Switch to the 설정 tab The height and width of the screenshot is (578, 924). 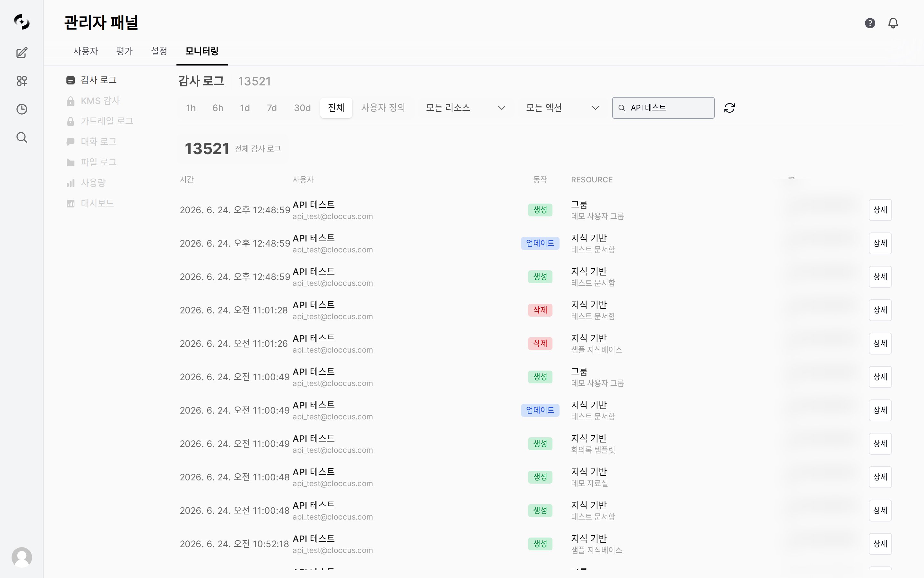[x=159, y=51]
